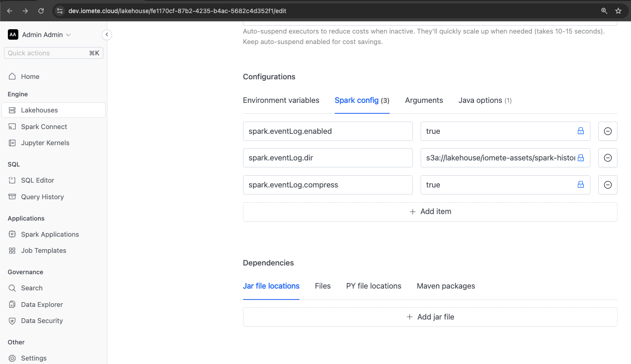Reload the page
The width and height of the screenshot is (631, 364).
[41, 11]
